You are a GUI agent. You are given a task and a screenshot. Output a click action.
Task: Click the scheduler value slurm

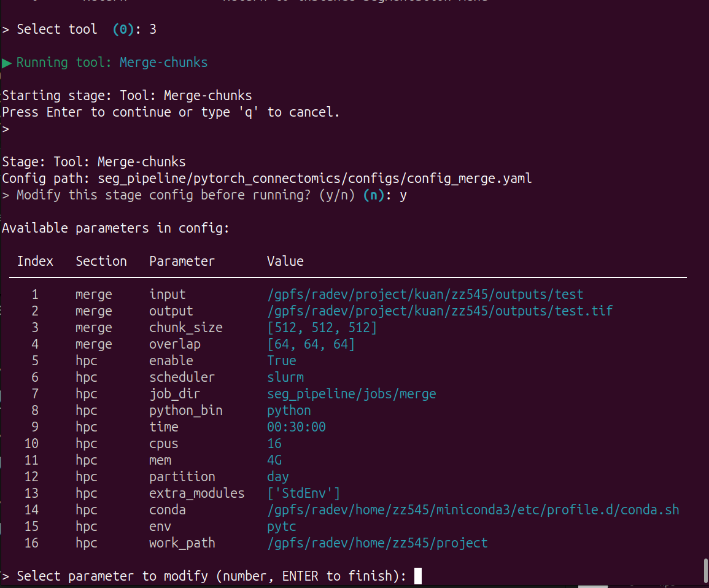pos(285,377)
